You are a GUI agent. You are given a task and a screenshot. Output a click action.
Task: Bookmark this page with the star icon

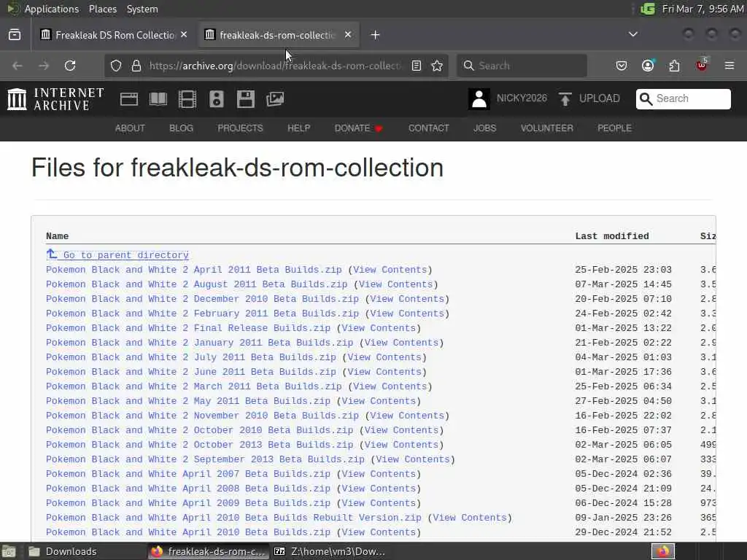[x=437, y=65]
